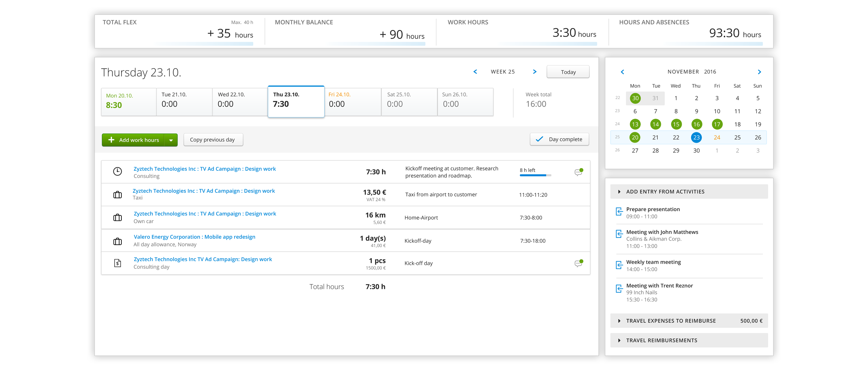Click the import icon beside Prepare presentation
The width and height of the screenshot is (868, 370).
(619, 211)
